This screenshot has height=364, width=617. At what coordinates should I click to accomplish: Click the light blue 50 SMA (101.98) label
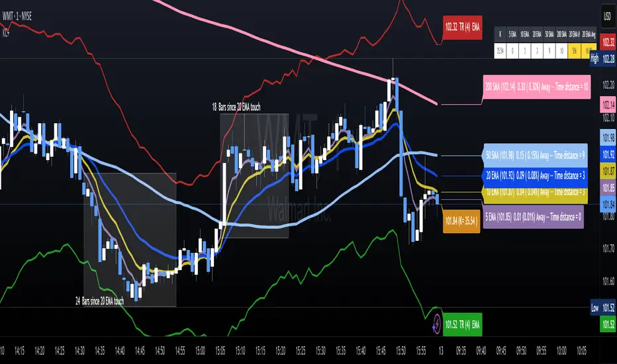click(x=535, y=155)
